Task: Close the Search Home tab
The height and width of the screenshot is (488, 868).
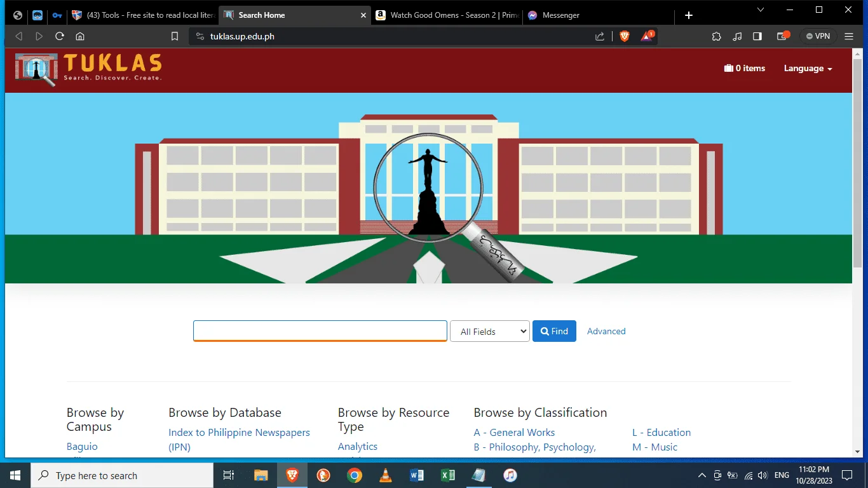Action: (363, 15)
